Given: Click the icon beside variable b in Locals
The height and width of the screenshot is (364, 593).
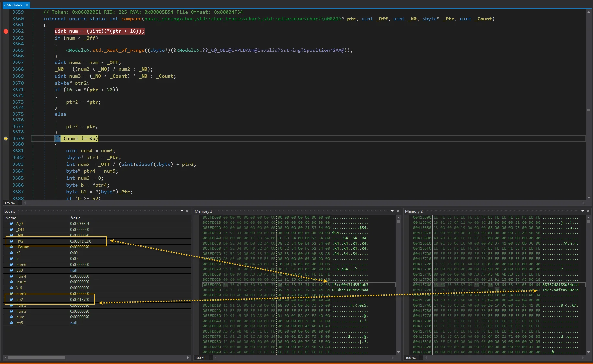Looking at the screenshot, I should 11,259.
